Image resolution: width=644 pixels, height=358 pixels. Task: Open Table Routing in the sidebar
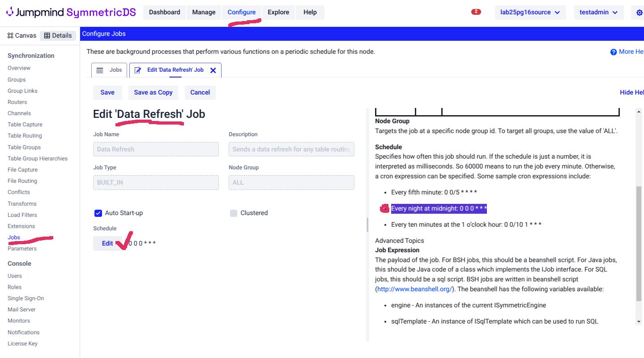pos(25,136)
